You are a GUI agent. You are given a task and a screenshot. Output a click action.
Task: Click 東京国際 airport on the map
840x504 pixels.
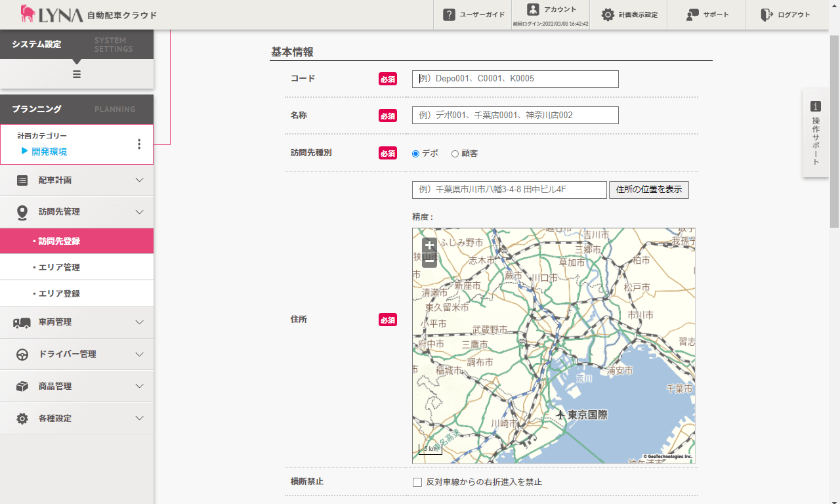[582, 415]
